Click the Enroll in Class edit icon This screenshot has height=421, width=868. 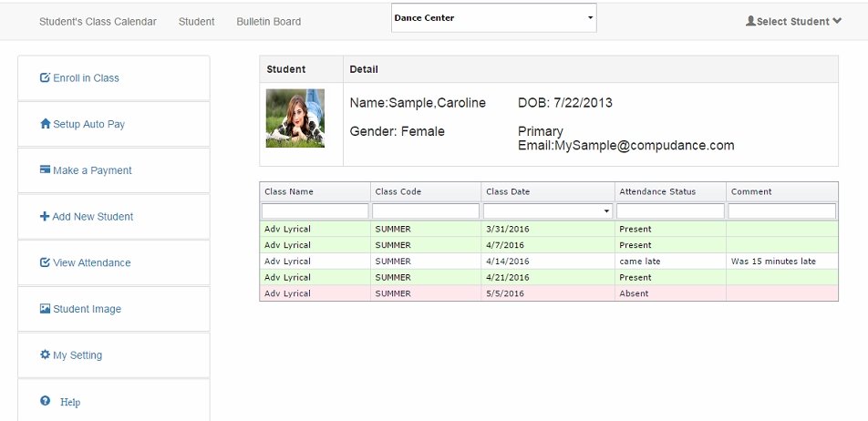(x=45, y=78)
